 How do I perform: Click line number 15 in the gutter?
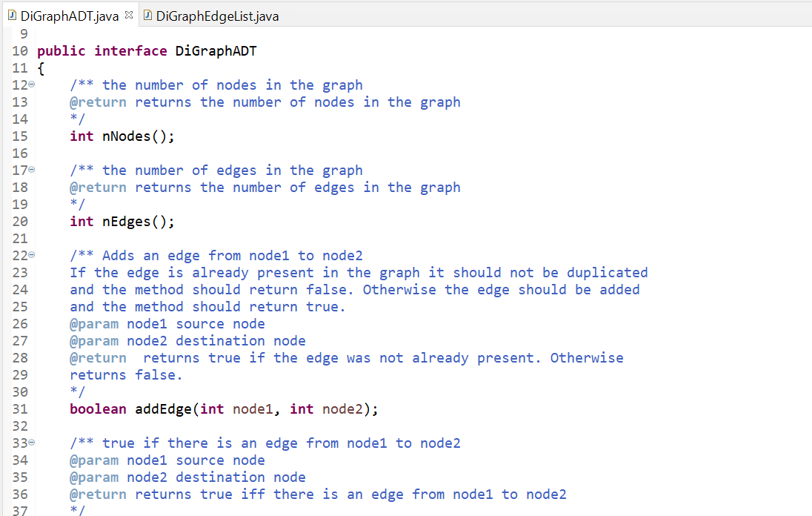[21, 136]
